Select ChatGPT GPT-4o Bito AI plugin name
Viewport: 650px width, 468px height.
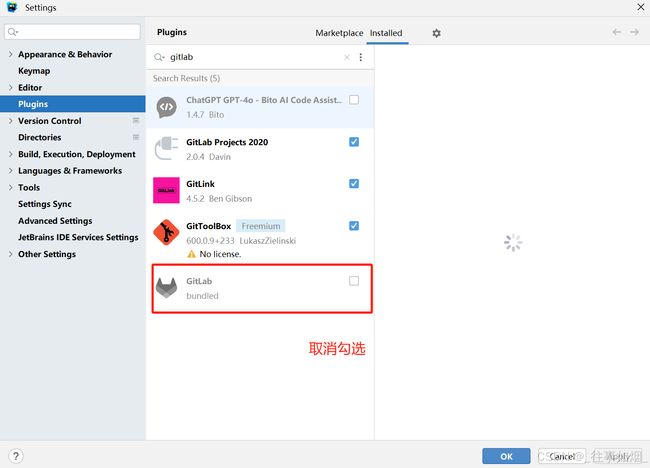coord(264,100)
